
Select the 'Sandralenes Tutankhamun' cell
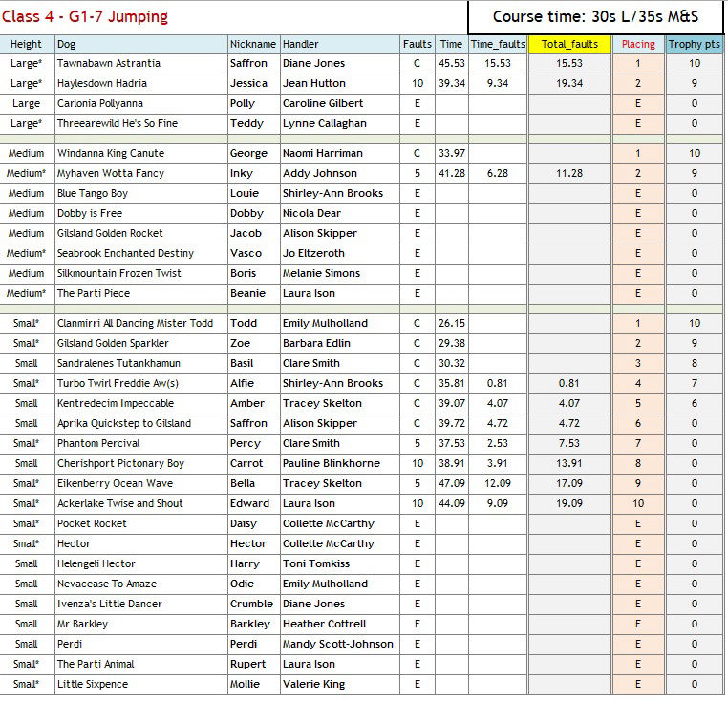point(141,363)
